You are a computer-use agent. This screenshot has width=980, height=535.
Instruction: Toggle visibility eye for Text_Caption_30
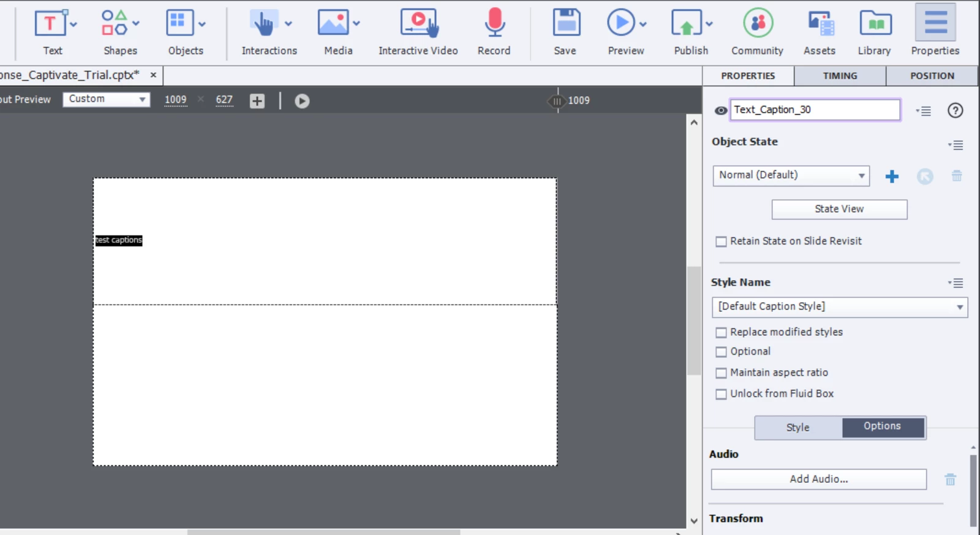[x=721, y=110]
